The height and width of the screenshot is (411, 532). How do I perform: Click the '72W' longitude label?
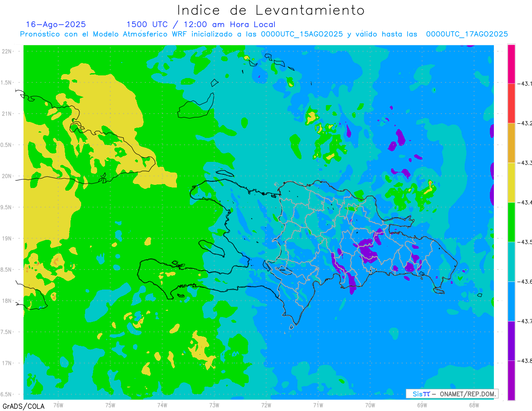(x=266, y=405)
